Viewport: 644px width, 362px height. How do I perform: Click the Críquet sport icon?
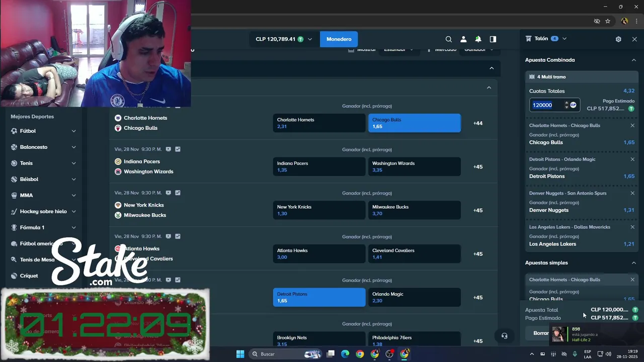point(14,276)
